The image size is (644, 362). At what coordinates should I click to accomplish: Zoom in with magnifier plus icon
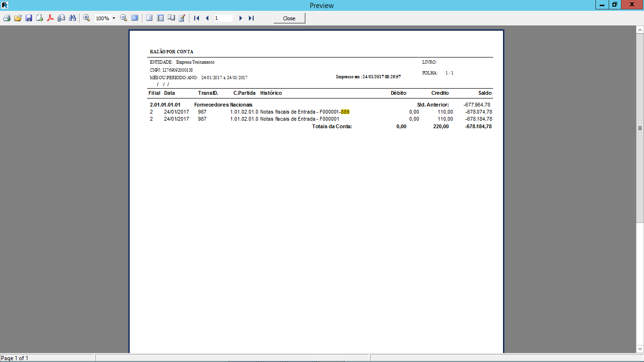tap(87, 18)
